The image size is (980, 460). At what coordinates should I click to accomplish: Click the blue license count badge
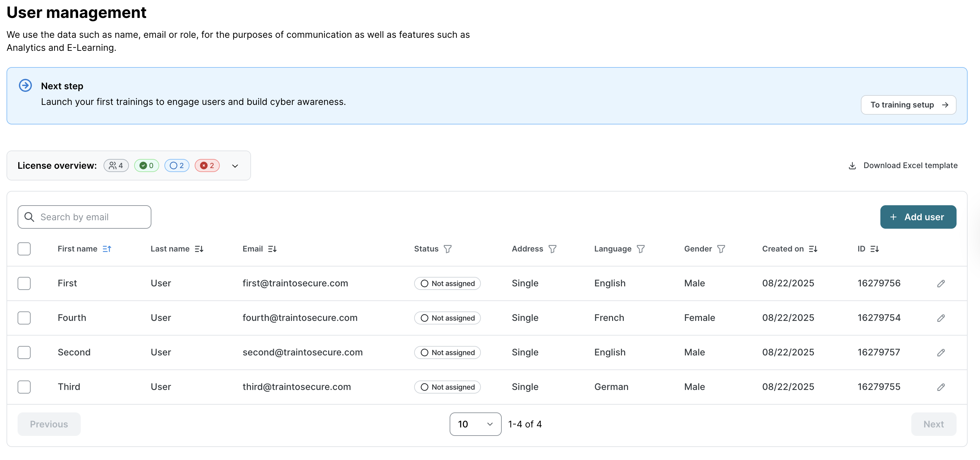(x=176, y=165)
